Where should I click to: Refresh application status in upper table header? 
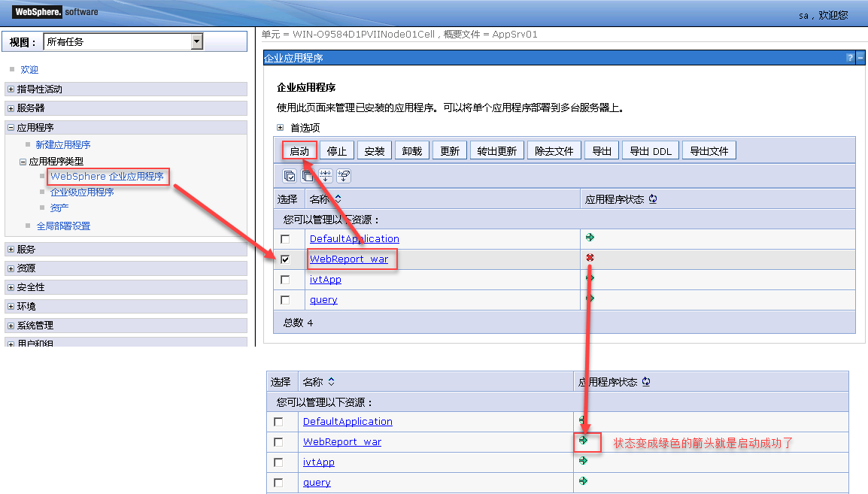[653, 199]
